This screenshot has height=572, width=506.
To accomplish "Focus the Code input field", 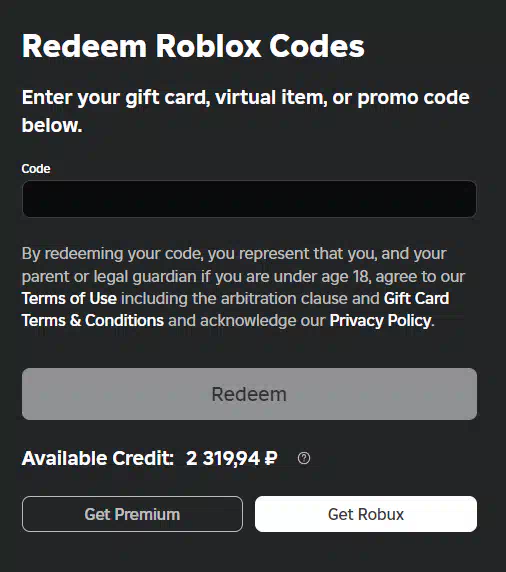I will click(249, 199).
